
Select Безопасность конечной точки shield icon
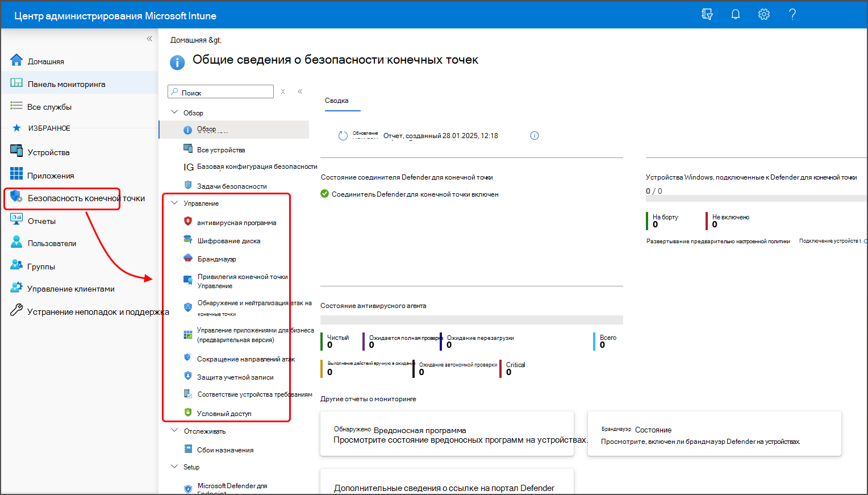(x=16, y=197)
